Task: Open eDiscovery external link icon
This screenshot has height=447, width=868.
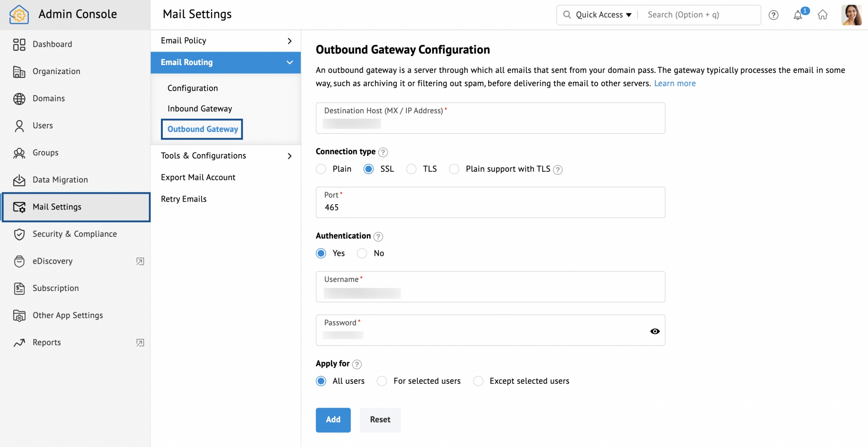Action: (x=140, y=261)
